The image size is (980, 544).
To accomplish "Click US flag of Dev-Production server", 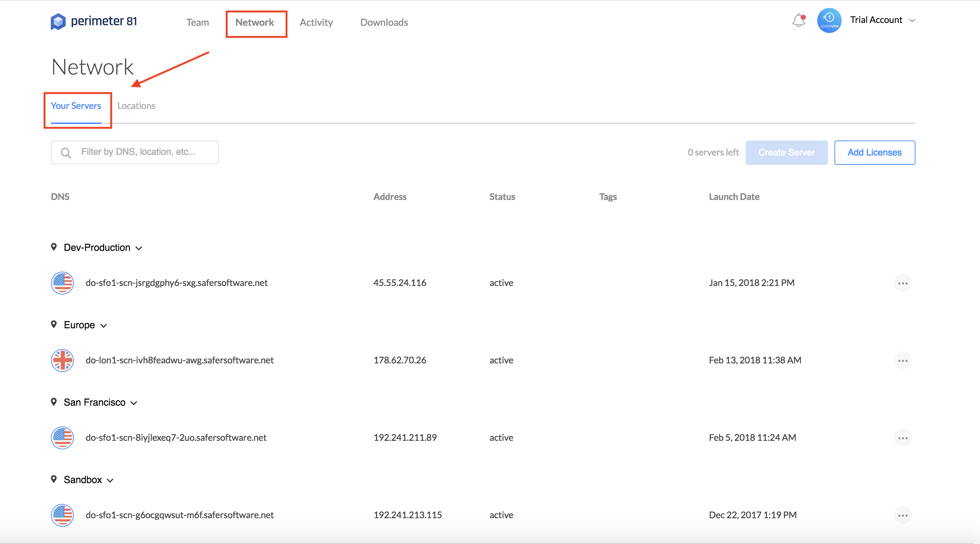I will [x=62, y=283].
